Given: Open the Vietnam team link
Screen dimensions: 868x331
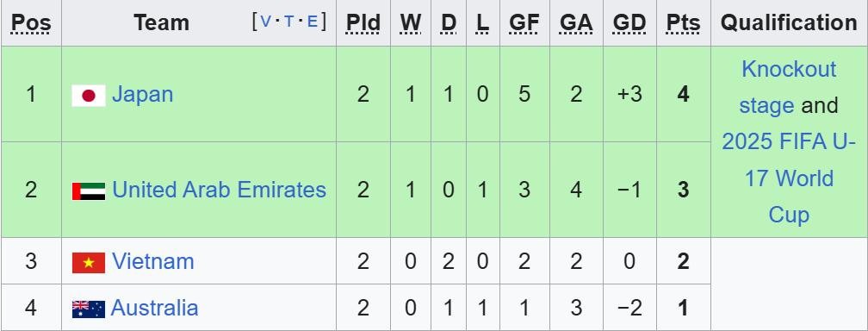Looking at the screenshot, I should tap(152, 261).
